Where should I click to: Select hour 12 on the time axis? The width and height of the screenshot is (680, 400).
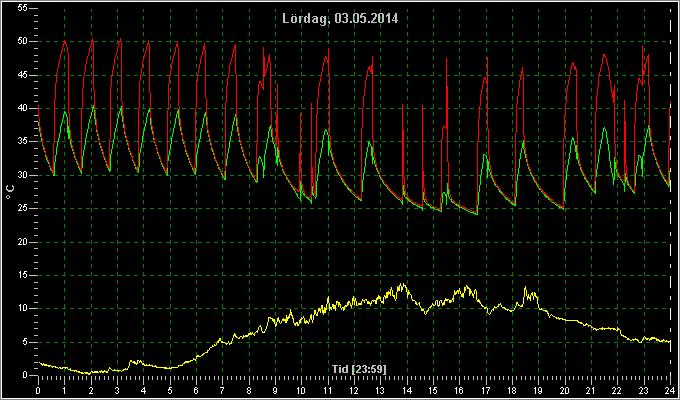coord(354,390)
